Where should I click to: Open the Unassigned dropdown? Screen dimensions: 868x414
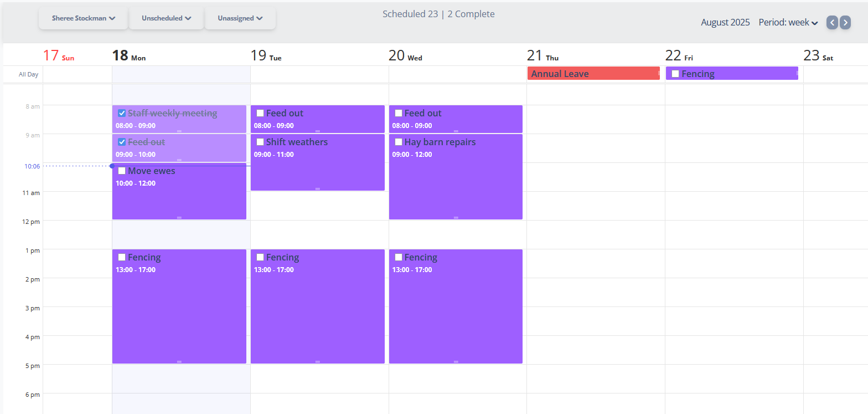240,18
